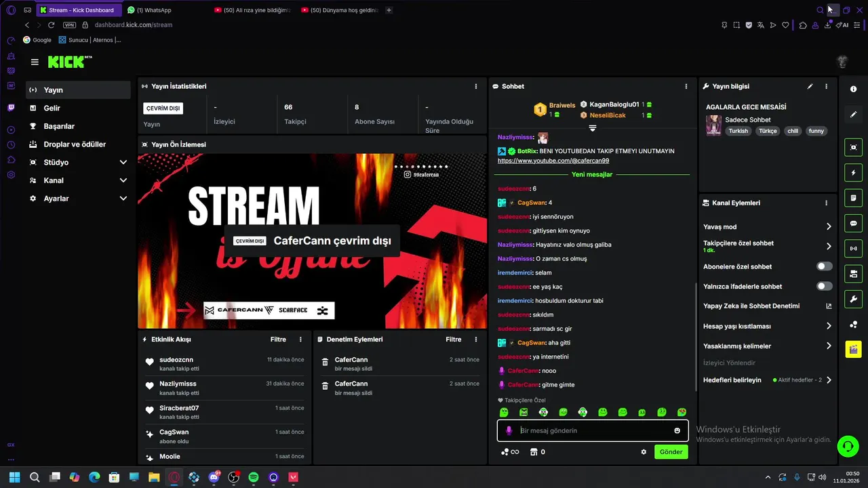The image size is (868, 488).
Task: Toggle the document moderation widget icon
Action: (x=853, y=198)
